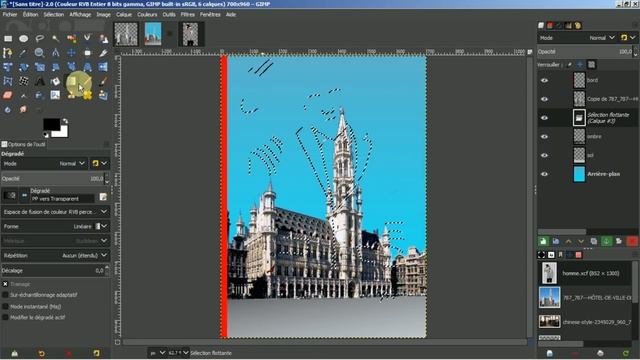Select the Fuzzy Select magic wand tool
Viewport: 640px width, 360px height.
click(56, 39)
